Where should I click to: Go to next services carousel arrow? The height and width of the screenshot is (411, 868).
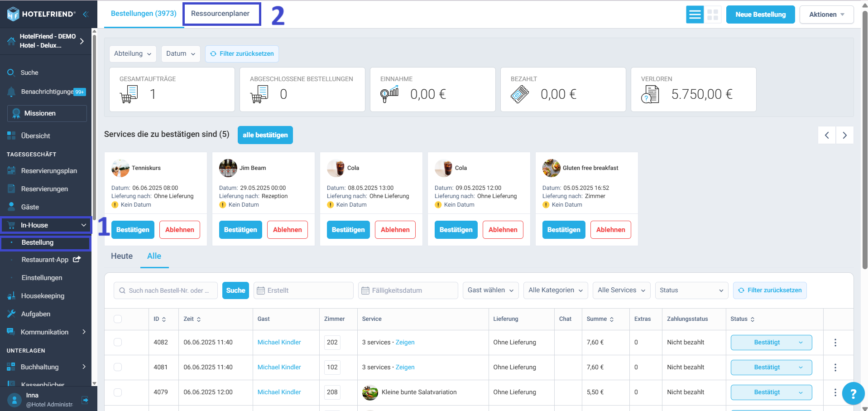pos(844,135)
